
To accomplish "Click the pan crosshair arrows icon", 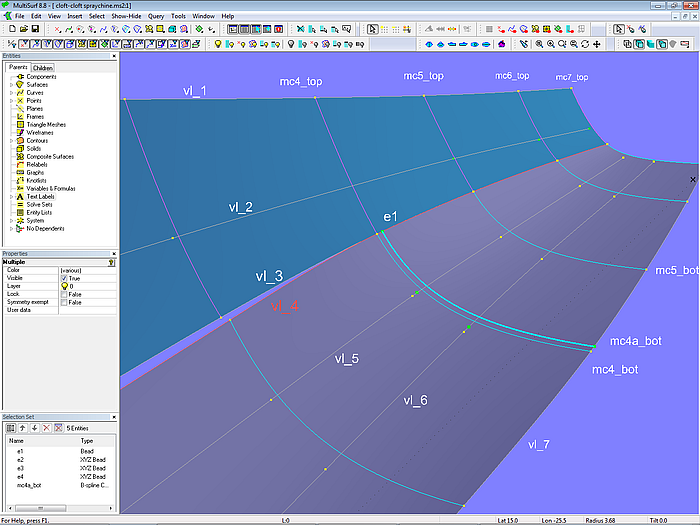I will click(597, 44).
